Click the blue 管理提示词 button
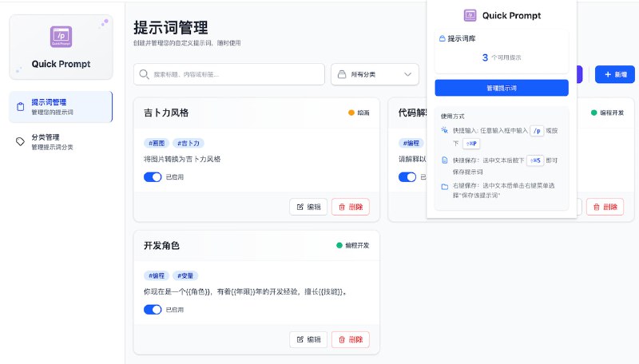 coord(501,88)
